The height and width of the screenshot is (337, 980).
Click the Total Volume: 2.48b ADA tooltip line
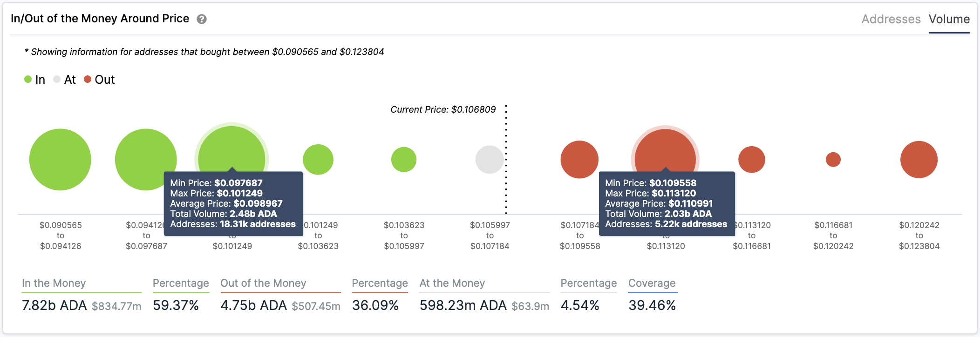tap(224, 214)
